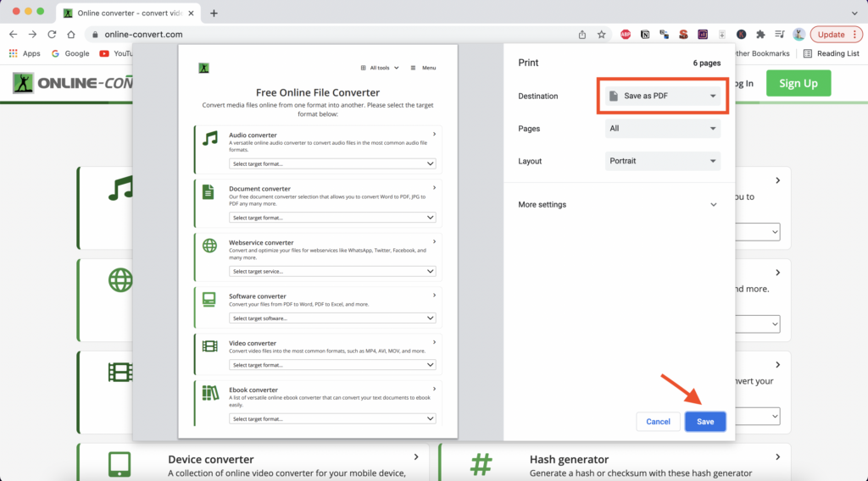Open a new browser tab
Viewport: 868px width, 481px height.
214,14
